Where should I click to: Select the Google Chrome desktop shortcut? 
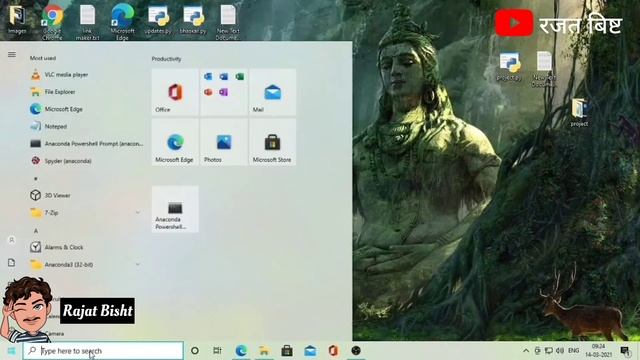[52, 22]
